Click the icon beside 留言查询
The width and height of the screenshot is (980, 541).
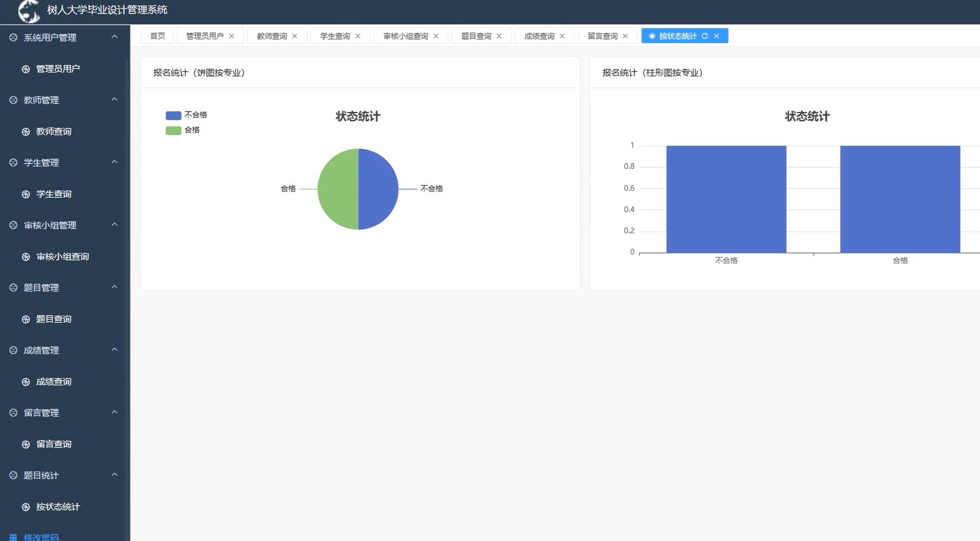(x=25, y=444)
